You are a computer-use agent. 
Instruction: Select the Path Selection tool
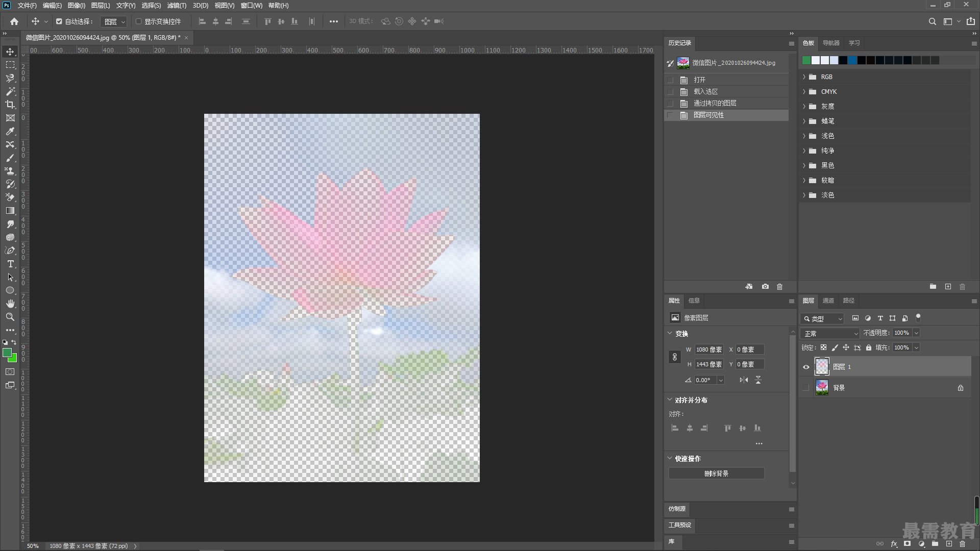[x=10, y=277]
